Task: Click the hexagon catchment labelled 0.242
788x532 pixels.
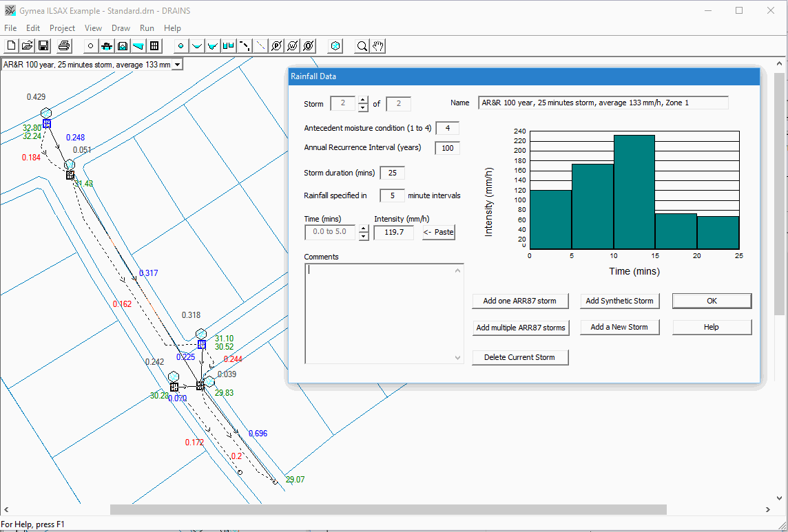Action: tap(174, 376)
